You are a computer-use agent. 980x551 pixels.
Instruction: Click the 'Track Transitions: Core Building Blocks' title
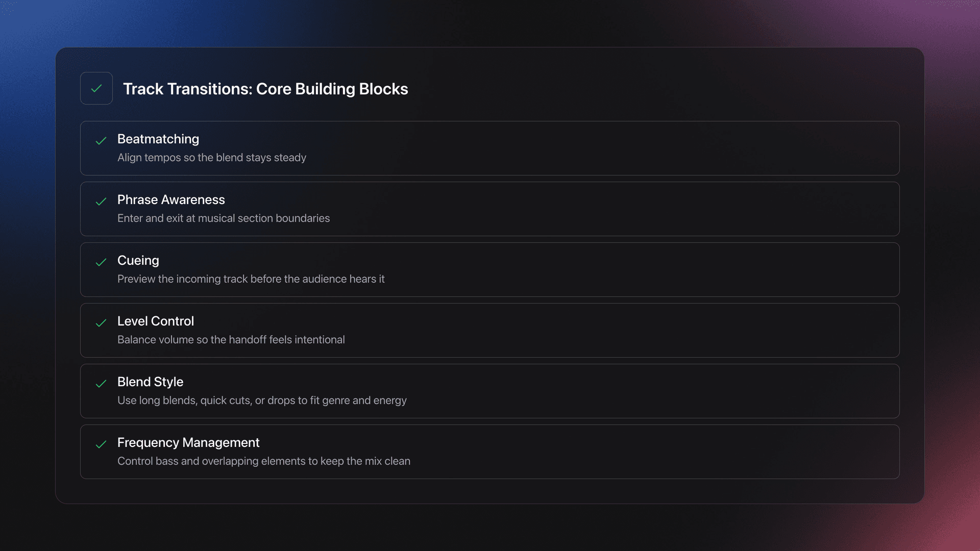(265, 89)
